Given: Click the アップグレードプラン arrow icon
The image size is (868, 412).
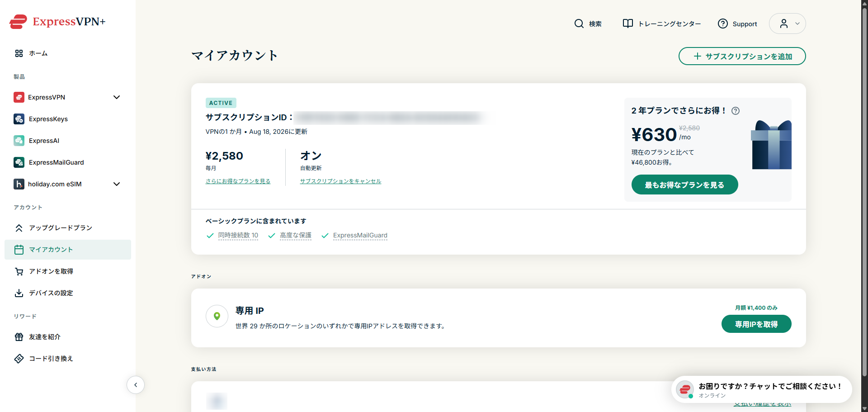Looking at the screenshot, I should tap(19, 228).
